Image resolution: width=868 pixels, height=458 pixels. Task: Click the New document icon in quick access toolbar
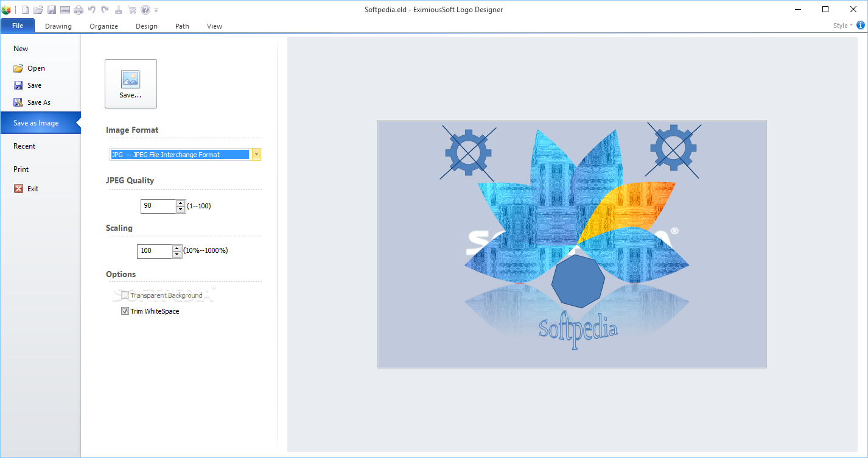point(25,10)
